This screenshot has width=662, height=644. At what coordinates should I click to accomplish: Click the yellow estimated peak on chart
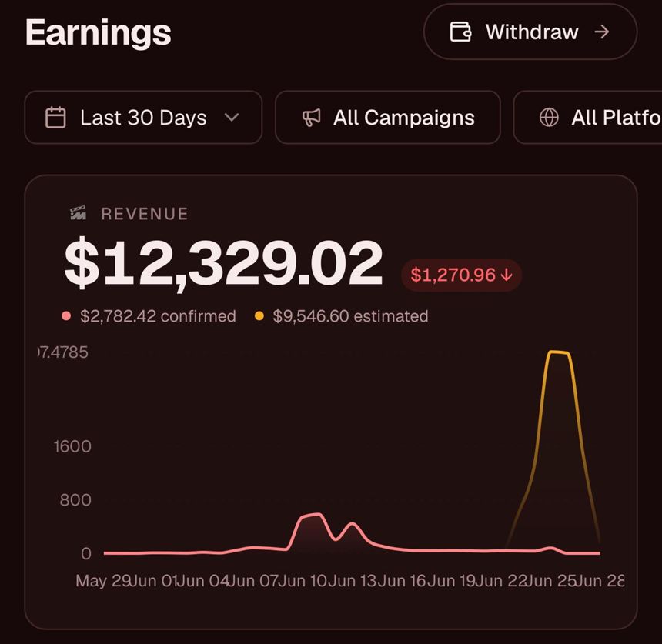(558, 352)
